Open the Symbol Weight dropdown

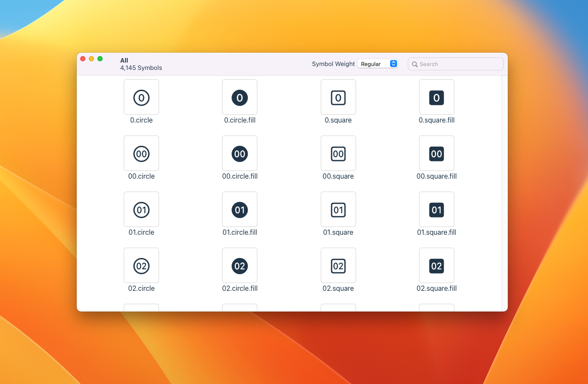[377, 64]
